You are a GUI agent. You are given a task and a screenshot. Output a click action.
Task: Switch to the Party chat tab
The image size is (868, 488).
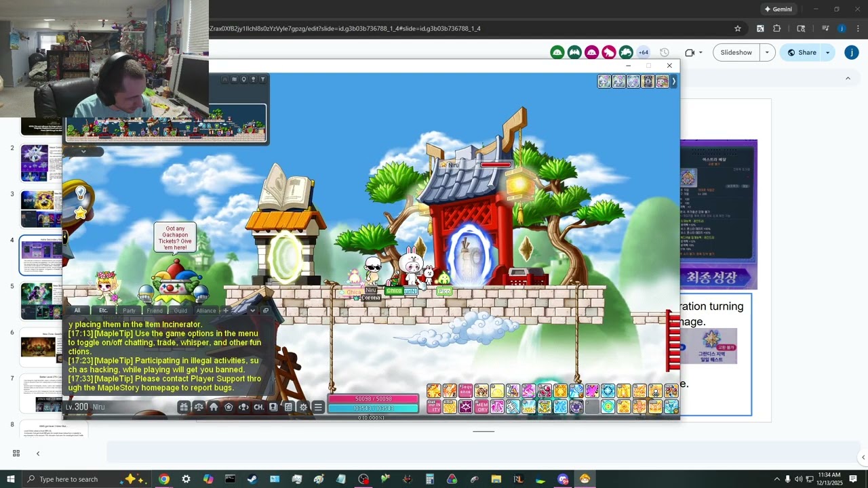point(129,310)
